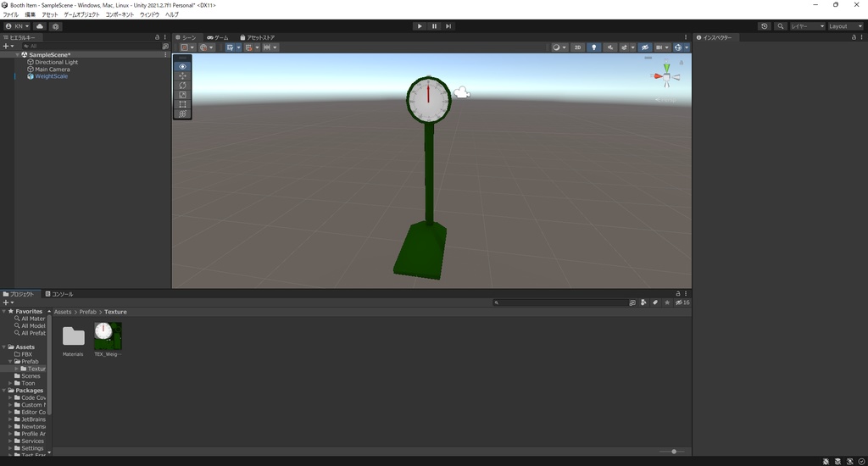Toggle 2D view mode
This screenshot has height=466, width=868.
point(577,47)
